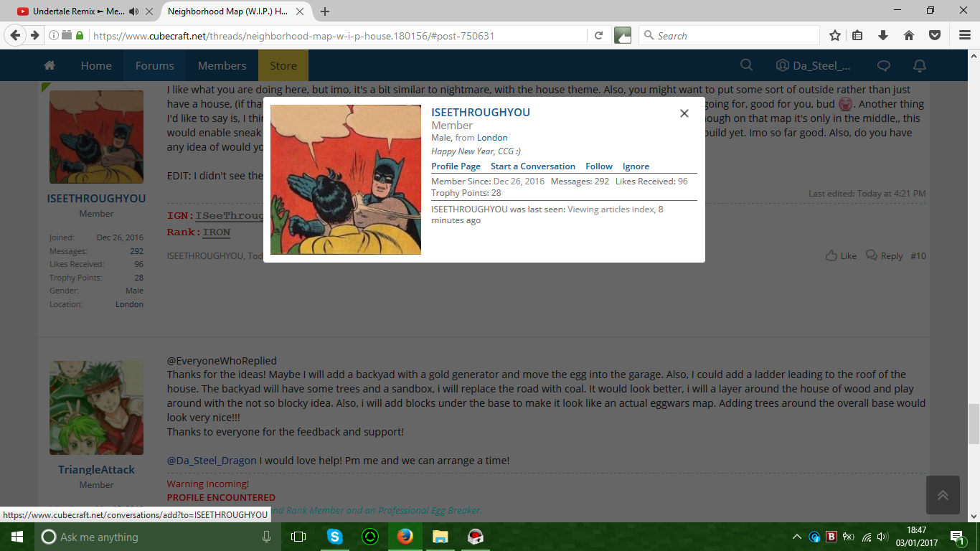This screenshot has width=980, height=551.
Task: Open File Explorer from taskbar
Action: [440, 537]
